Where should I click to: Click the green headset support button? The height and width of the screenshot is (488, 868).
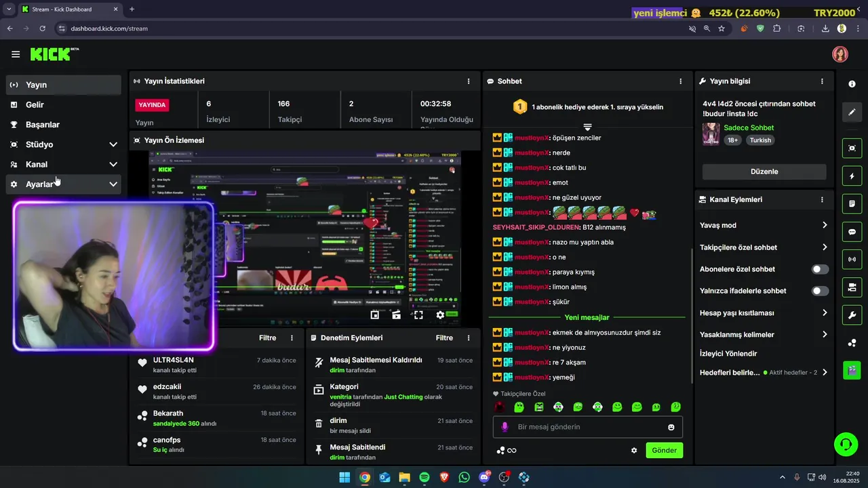[846, 445]
